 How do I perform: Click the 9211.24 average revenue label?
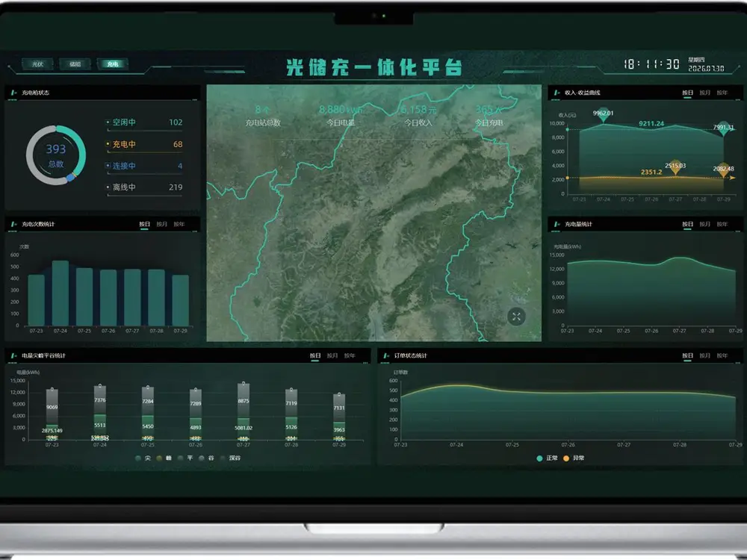(x=651, y=124)
